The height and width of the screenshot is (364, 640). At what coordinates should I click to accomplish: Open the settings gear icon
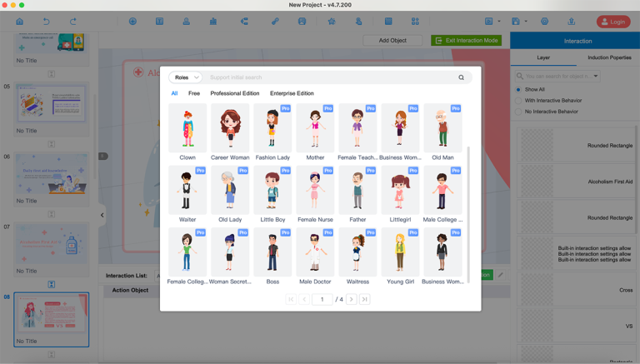tap(544, 22)
